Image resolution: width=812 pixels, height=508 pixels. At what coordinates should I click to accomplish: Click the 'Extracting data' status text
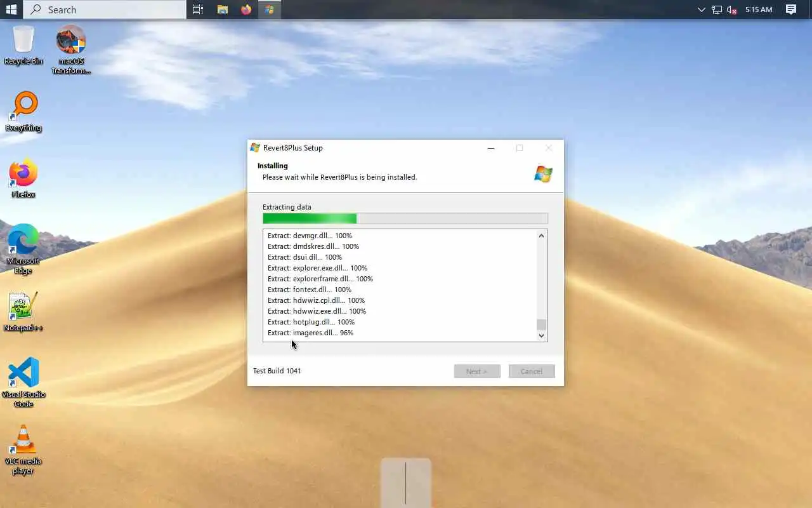pos(287,207)
